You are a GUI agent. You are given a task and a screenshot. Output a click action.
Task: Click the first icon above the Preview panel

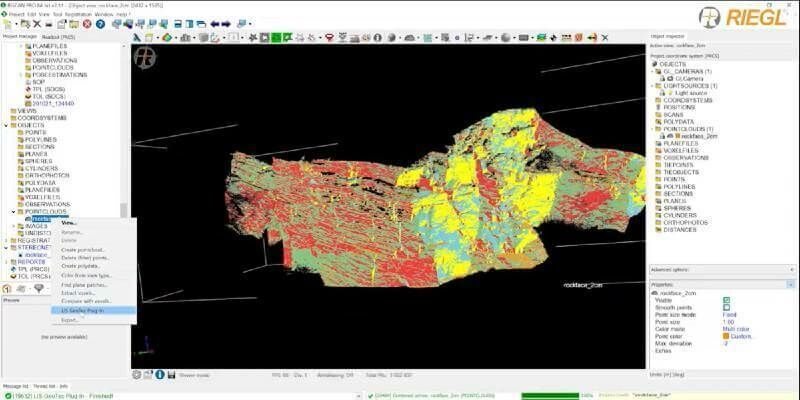7,288
